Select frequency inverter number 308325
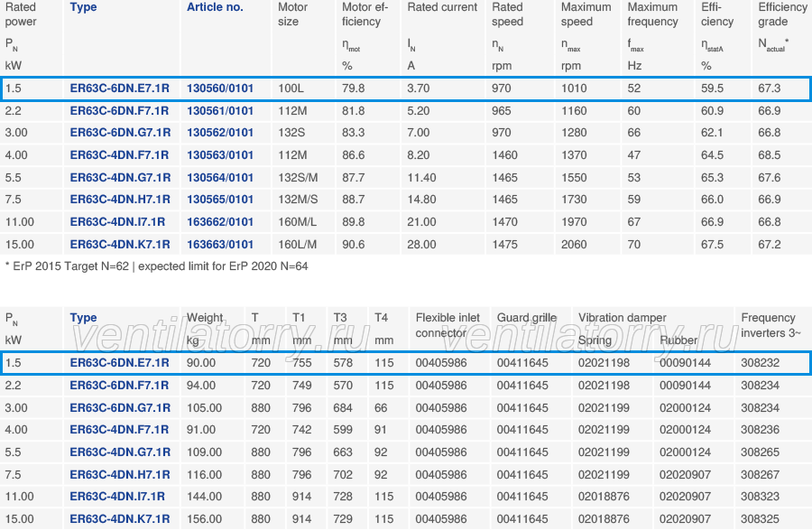 [x=761, y=518]
